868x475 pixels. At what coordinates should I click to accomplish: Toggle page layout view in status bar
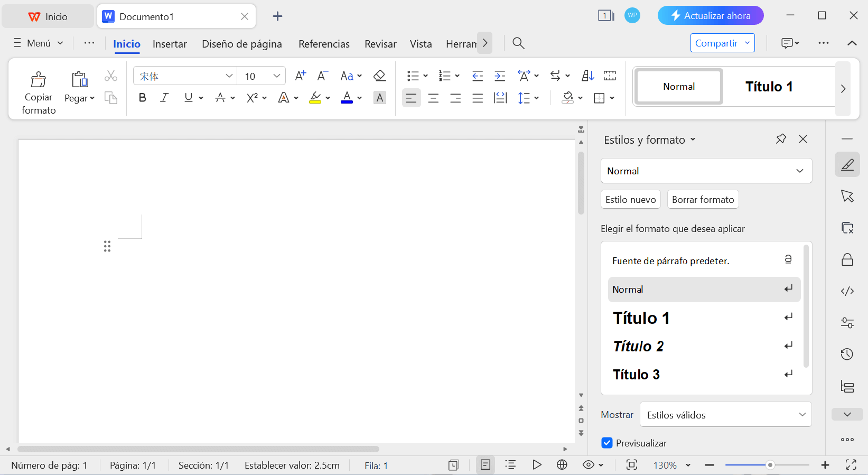(x=486, y=464)
